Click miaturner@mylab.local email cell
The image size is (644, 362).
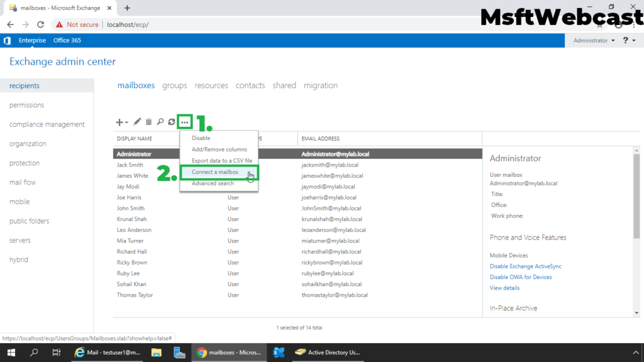(x=330, y=241)
